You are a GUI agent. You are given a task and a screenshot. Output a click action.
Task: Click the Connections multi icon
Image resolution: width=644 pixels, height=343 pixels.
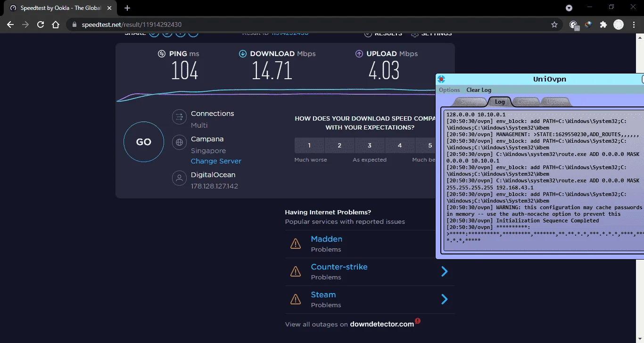(179, 116)
